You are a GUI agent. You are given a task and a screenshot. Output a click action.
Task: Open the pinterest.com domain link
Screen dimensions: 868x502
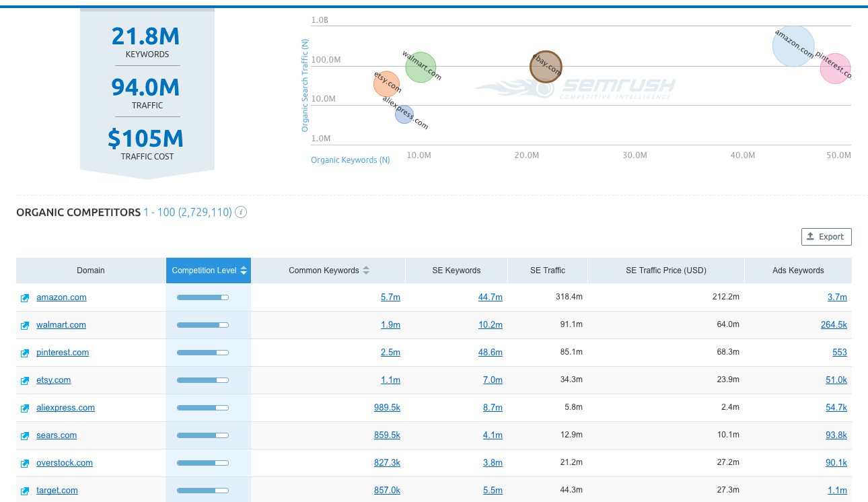(63, 353)
